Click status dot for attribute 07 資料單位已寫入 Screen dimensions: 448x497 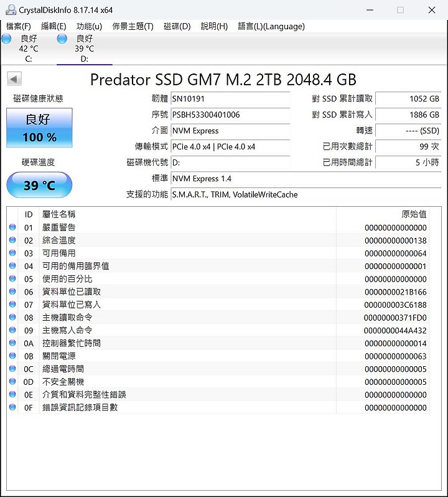tap(12, 305)
